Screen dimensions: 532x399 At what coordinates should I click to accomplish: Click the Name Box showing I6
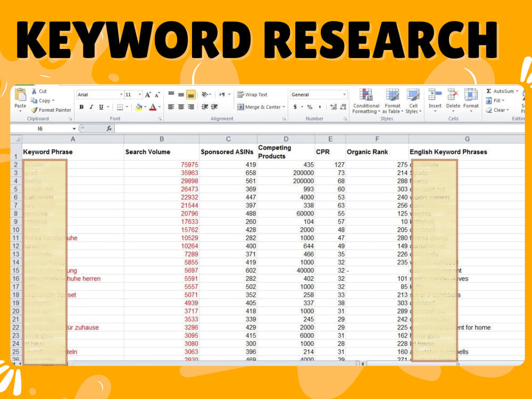pyautogui.click(x=40, y=129)
